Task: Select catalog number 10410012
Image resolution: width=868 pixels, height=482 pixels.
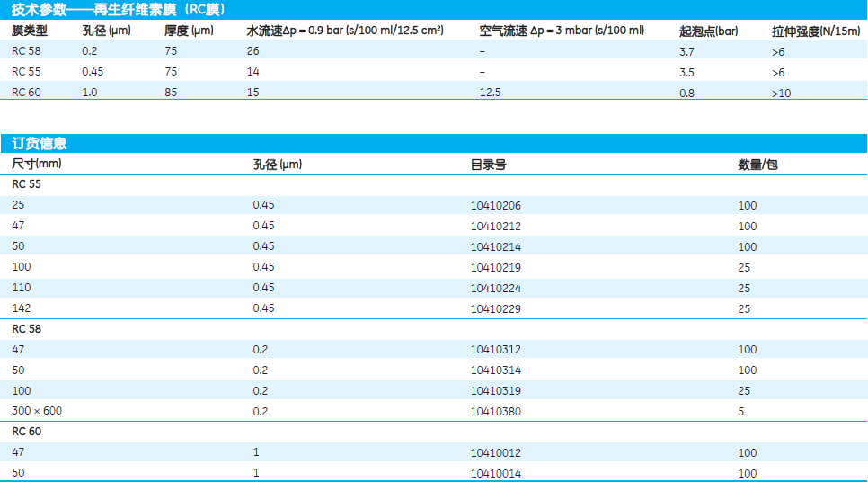Action: pos(495,452)
